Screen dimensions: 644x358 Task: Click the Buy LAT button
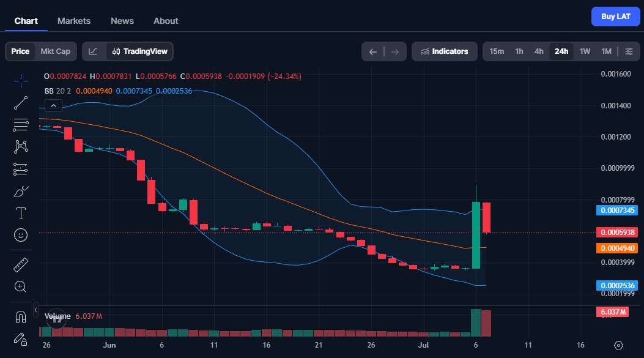(616, 17)
